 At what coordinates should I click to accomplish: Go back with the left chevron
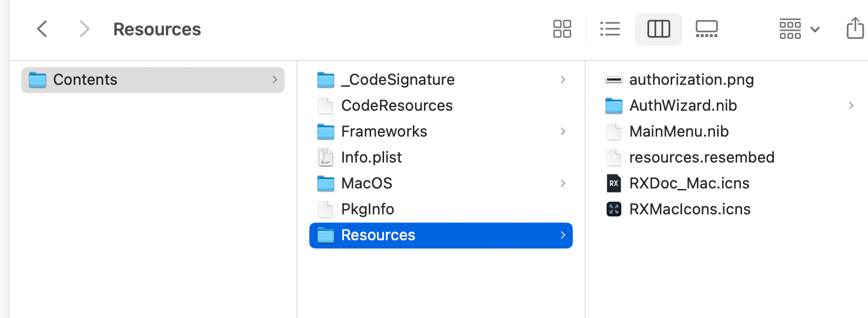click(x=42, y=29)
